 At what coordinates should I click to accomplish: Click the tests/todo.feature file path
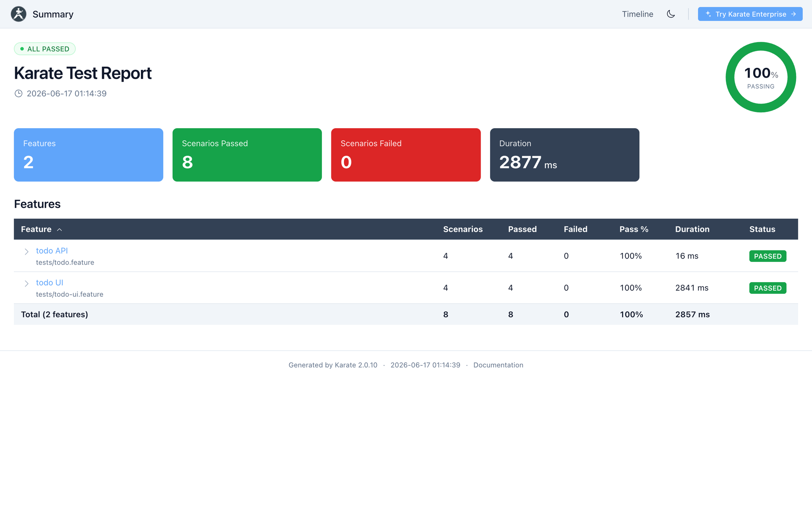(x=65, y=263)
